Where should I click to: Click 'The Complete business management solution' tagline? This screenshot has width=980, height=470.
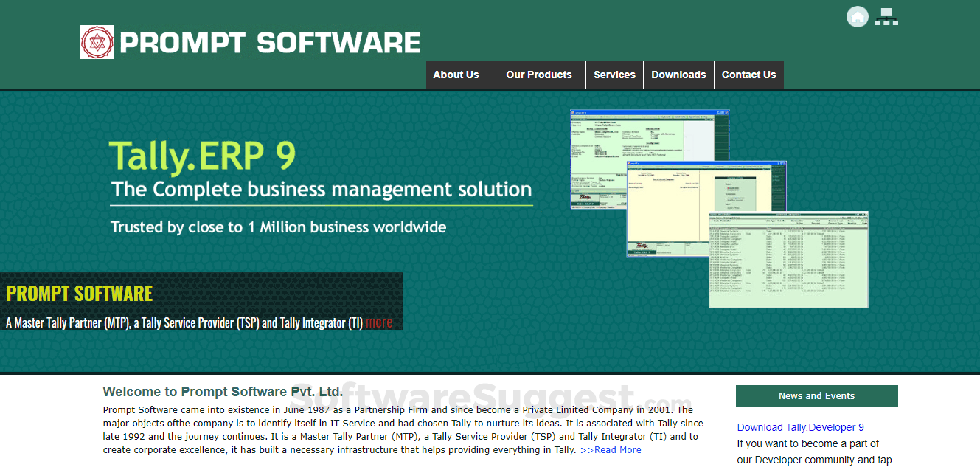click(x=321, y=189)
